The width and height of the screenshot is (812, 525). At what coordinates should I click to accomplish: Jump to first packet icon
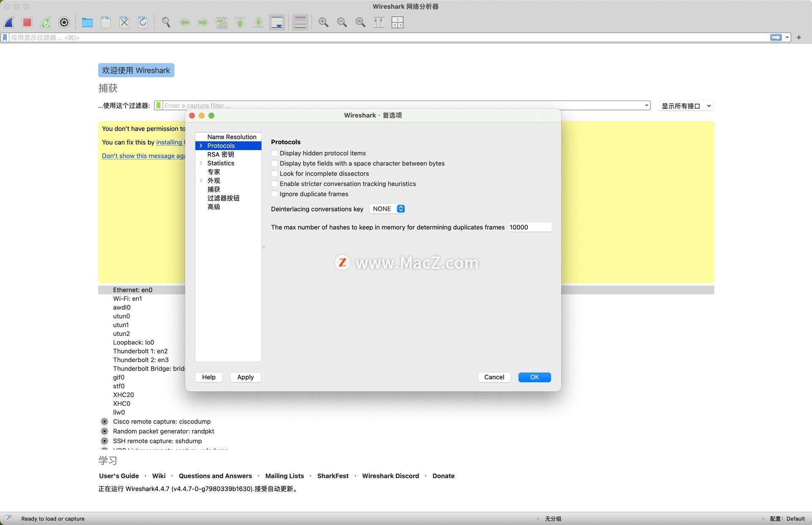(x=240, y=22)
